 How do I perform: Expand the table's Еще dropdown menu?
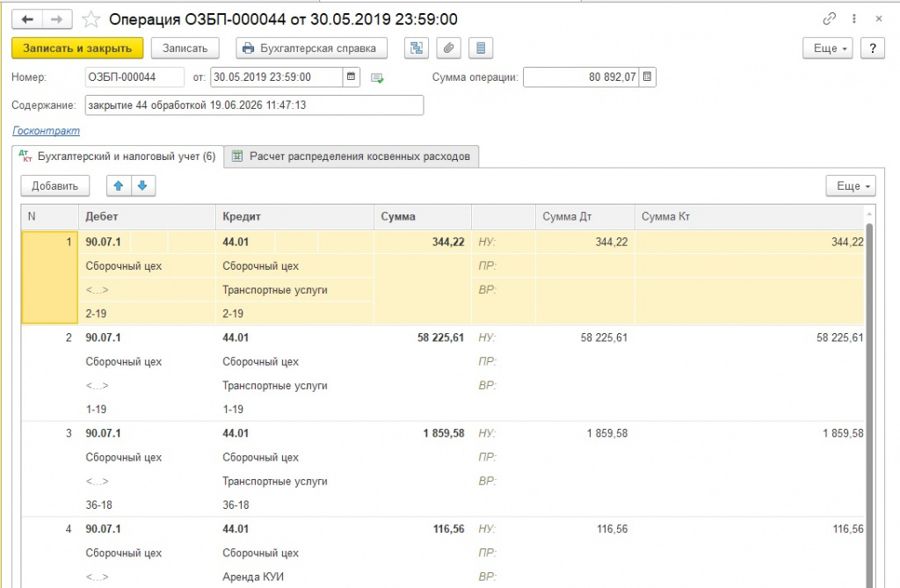[851, 185]
